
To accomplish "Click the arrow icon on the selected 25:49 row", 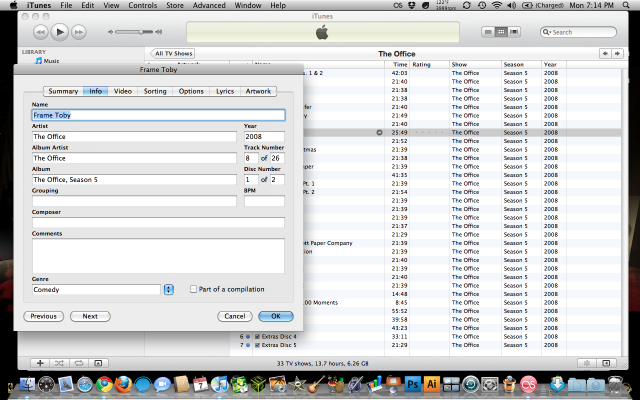I will coord(379,132).
